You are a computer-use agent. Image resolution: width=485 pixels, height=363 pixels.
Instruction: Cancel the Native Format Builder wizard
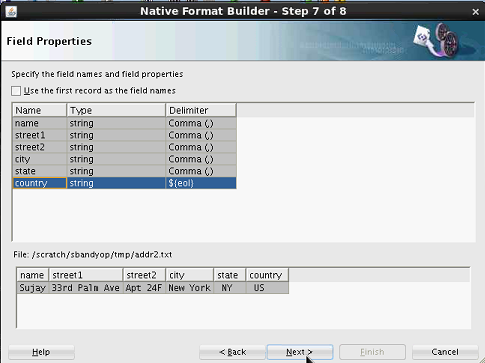(445, 352)
